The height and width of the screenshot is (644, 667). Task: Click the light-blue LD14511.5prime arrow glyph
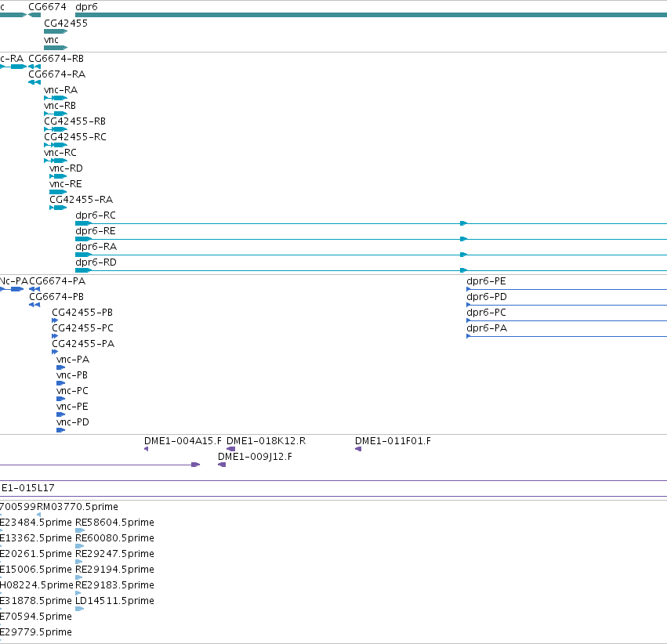79,610
